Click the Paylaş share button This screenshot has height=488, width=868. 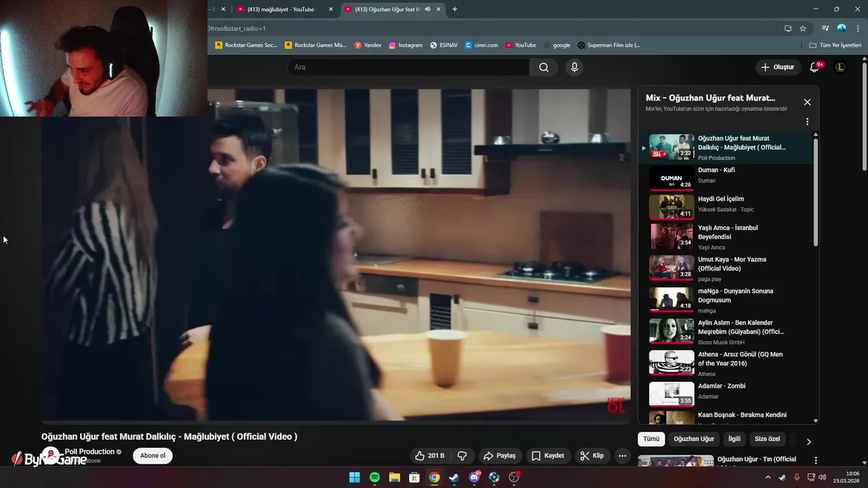[499, 455]
